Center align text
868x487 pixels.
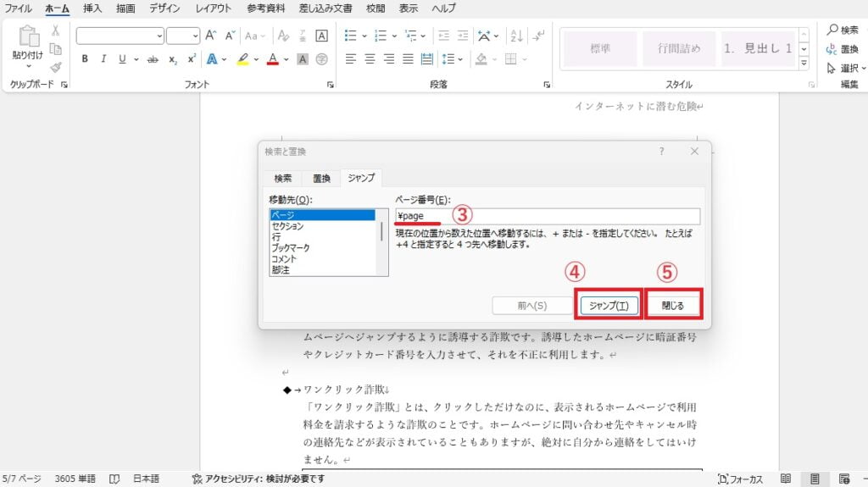click(370, 58)
